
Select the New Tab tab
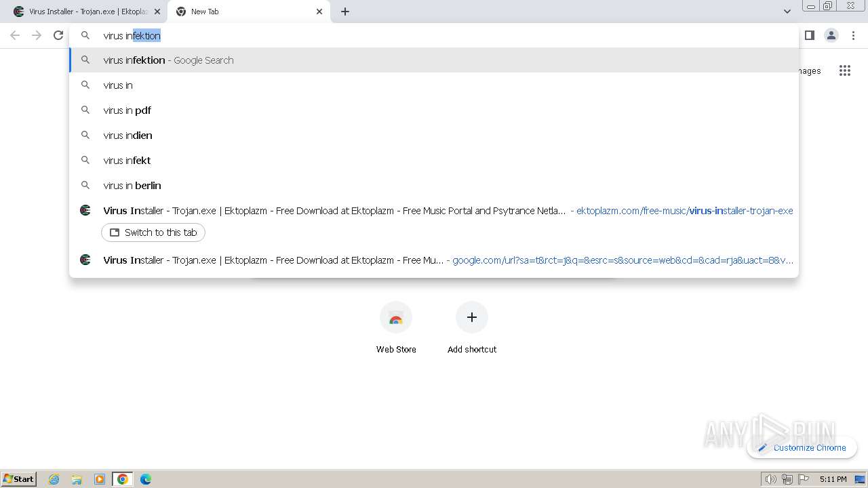point(249,12)
